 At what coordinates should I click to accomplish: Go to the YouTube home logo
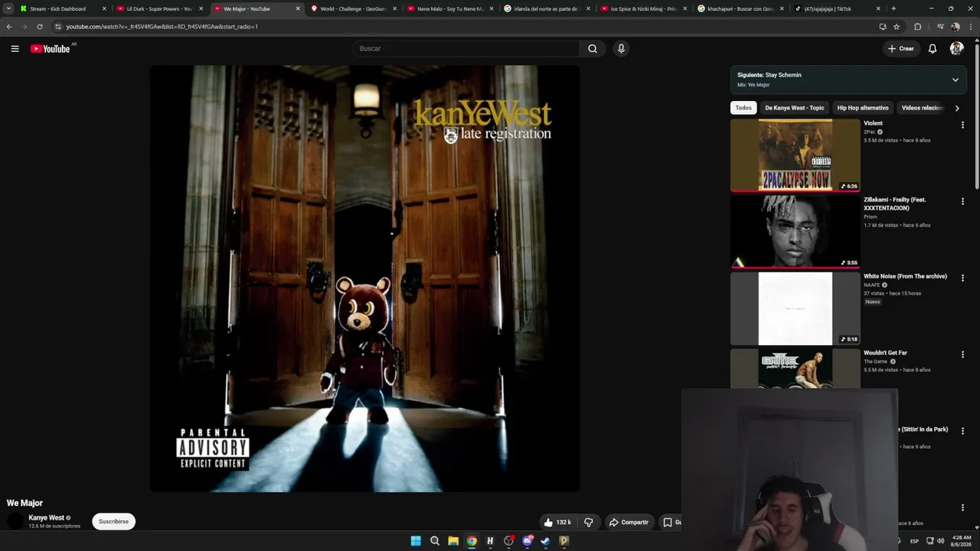[x=51, y=48]
